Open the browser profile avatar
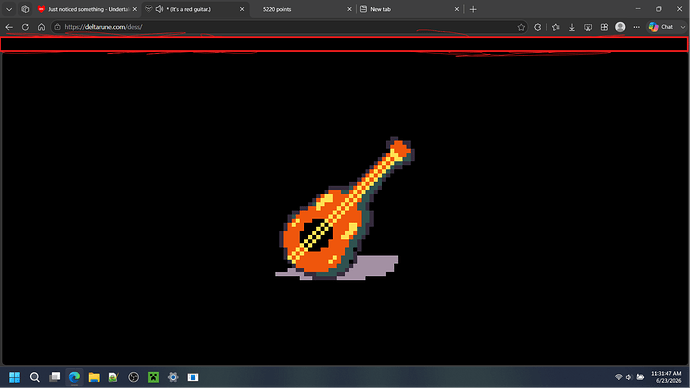 point(620,27)
